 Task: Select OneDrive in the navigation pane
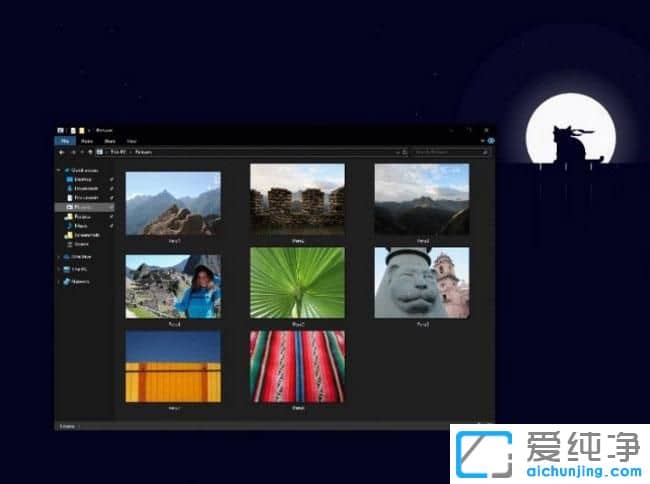tap(81, 257)
